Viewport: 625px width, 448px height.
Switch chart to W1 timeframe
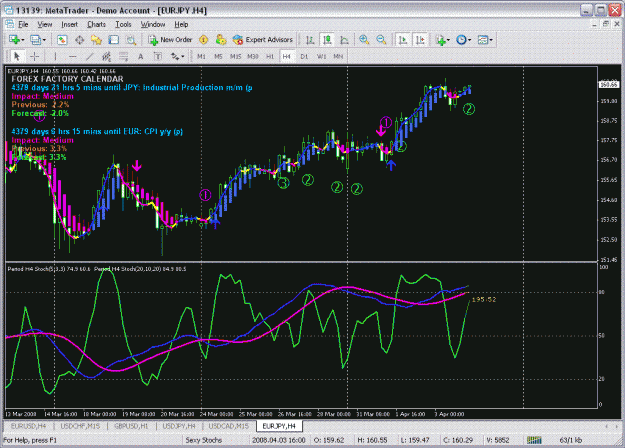(x=321, y=57)
